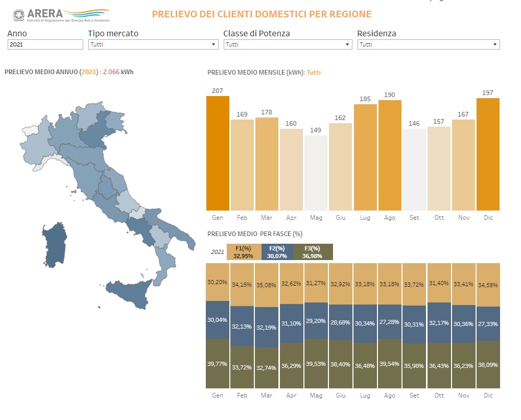Click the ARERA logo emblem
This screenshot has width=521, height=420.
(18, 15)
